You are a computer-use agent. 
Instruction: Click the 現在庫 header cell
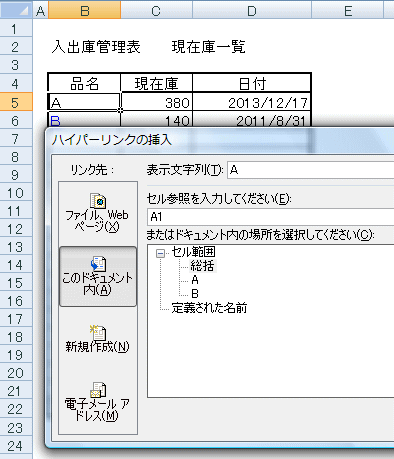[x=156, y=83]
